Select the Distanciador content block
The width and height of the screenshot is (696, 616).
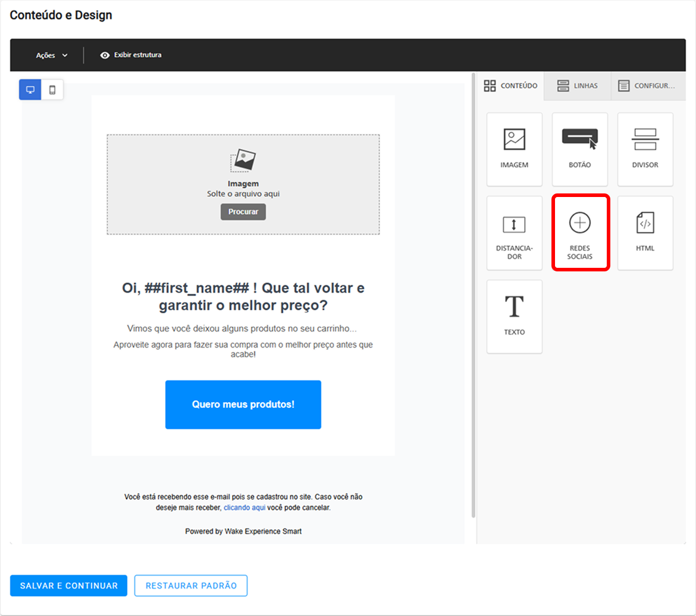point(514,233)
